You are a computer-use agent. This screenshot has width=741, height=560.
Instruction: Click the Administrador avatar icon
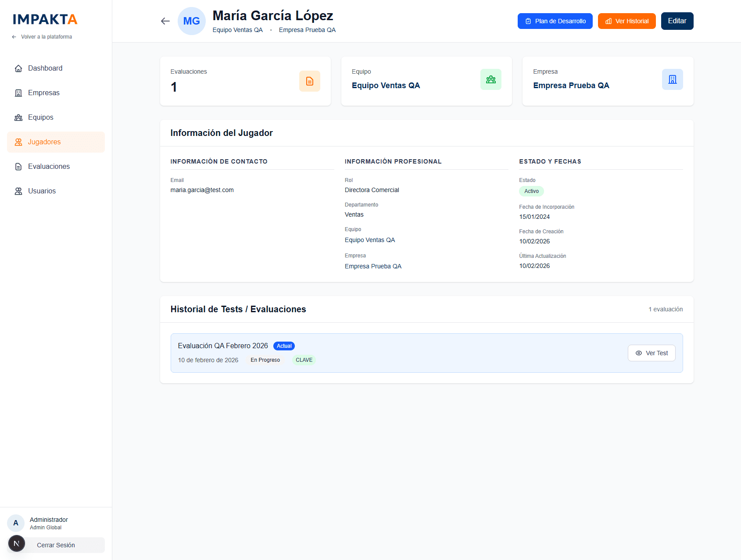[x=16, y=523]
